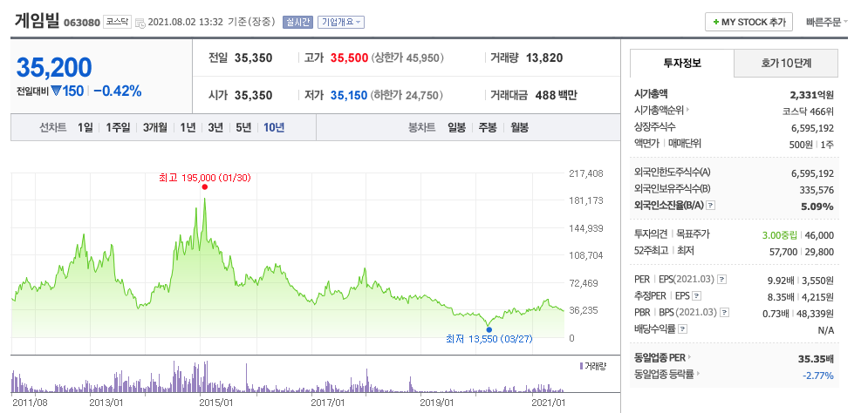Screen dimensions: 868x413
Task: Select the 10년 line chart period
Action: (274, 128)
